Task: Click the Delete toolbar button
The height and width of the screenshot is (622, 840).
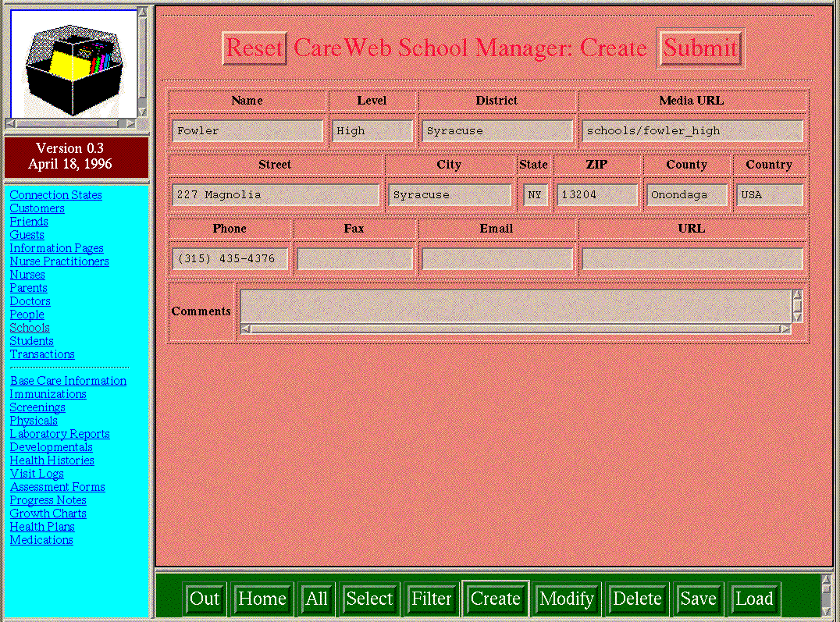Action: point(638,599)
